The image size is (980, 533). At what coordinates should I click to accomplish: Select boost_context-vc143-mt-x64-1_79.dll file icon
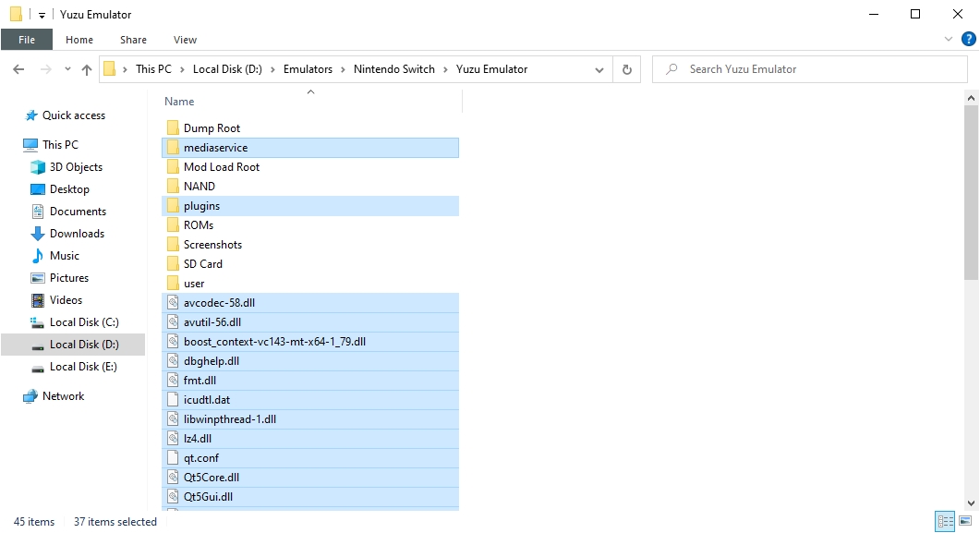point(173,341)
